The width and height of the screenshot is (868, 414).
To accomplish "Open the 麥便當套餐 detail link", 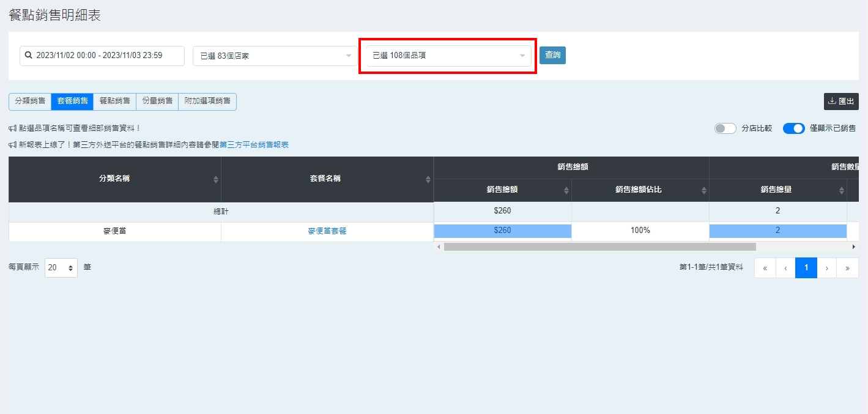I will tap(327, 231).
